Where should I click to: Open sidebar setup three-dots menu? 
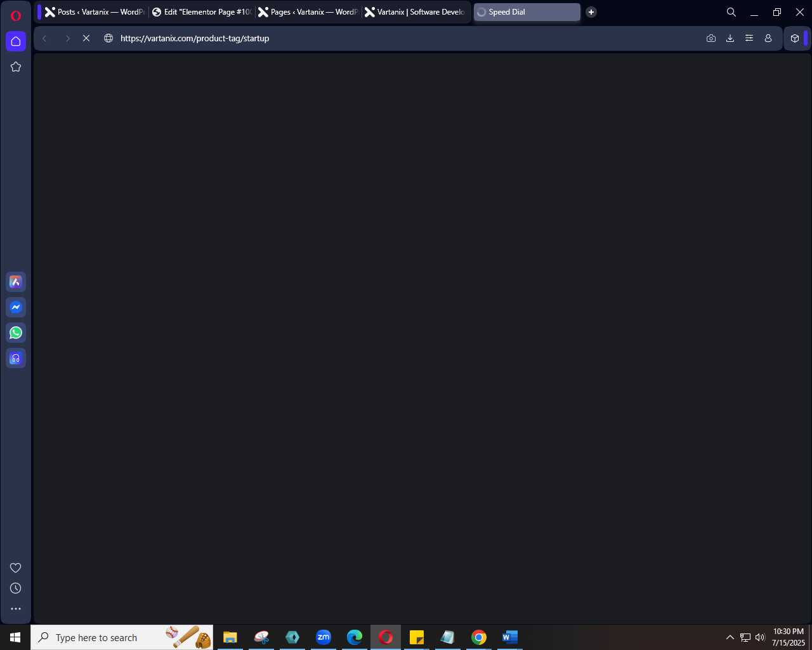click(x=16, y=609)
